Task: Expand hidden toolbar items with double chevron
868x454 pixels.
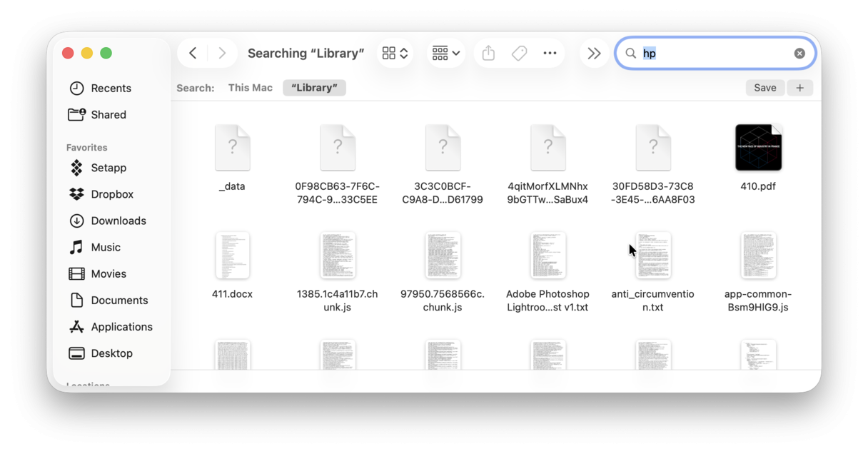Action: [595, 53]
